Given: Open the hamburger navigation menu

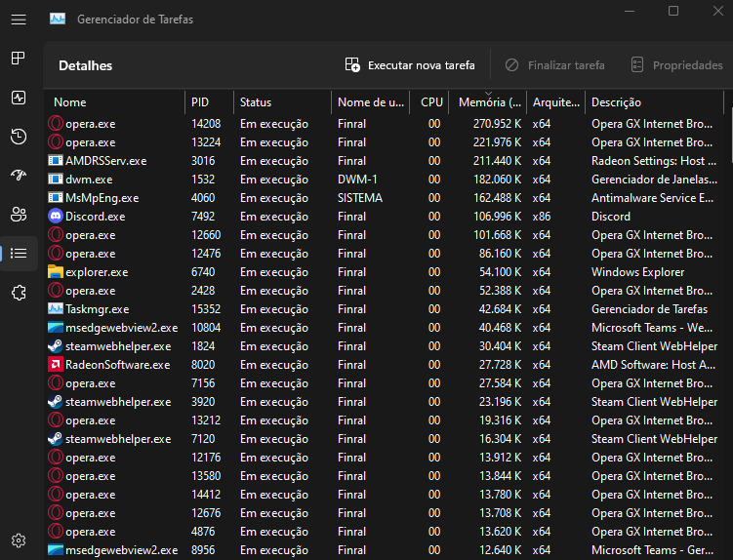Looking at the screenshot, I should tap(19, 20).
